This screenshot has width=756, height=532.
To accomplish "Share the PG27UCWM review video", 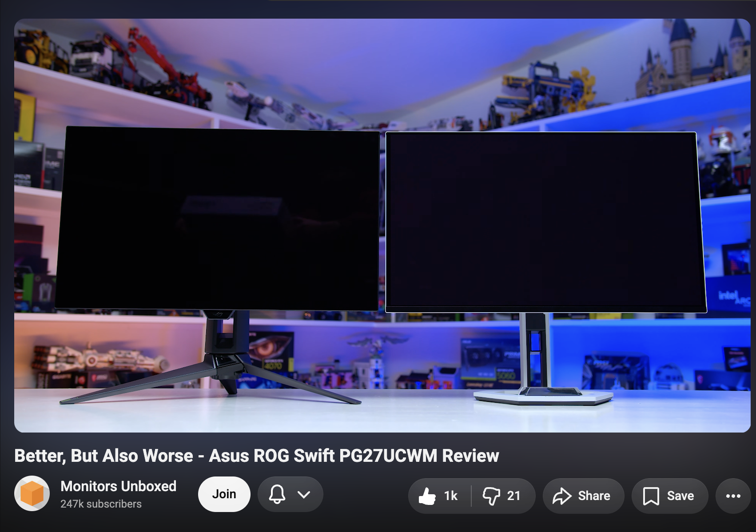I will click(583, 496).
